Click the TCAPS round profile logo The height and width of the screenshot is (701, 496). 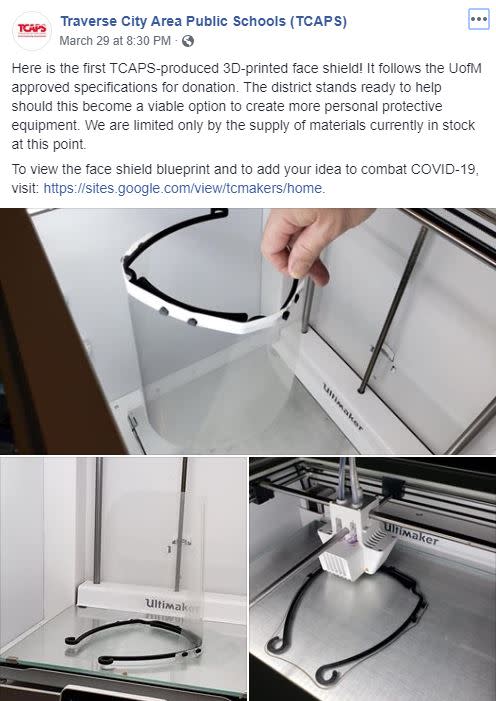(x=32, y=31)
